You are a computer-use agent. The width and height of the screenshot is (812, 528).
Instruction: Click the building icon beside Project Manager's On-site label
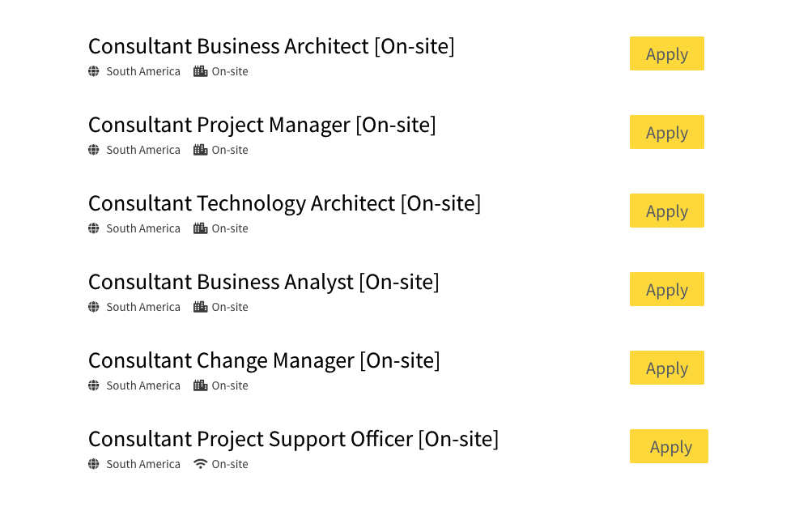pos(199,150)
